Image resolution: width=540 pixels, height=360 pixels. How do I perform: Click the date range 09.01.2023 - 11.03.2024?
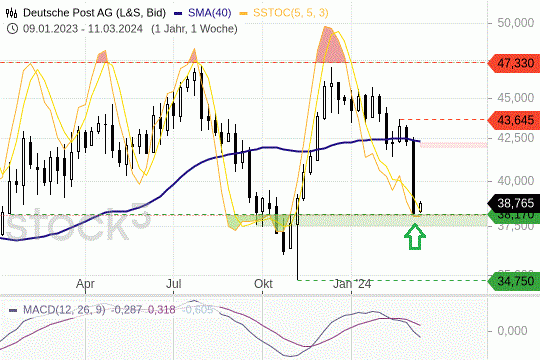[x=83, y=29]
